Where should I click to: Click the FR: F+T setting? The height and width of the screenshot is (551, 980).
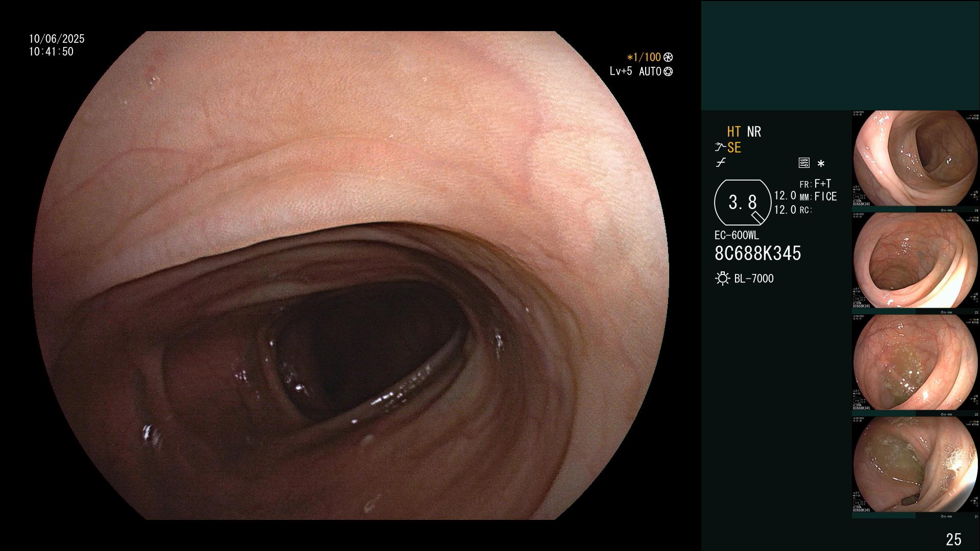pyautogui.click(x=816, y=184)
